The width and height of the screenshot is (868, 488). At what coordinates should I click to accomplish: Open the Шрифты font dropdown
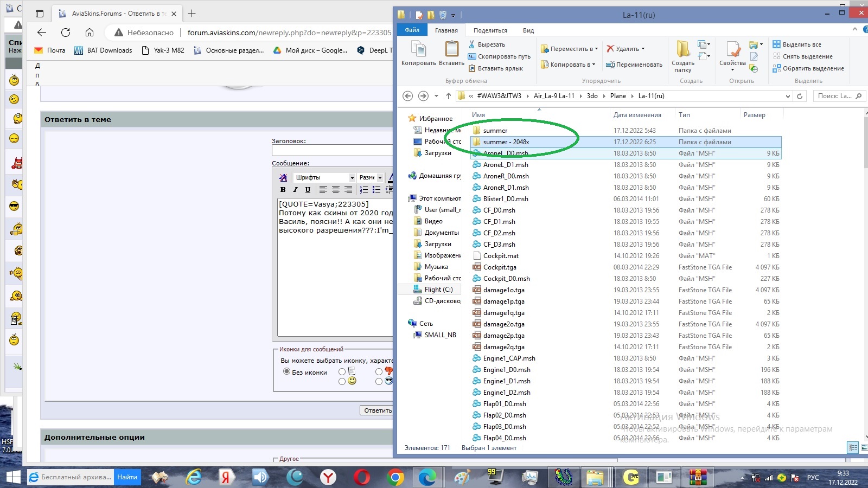[x=324, y=177]
